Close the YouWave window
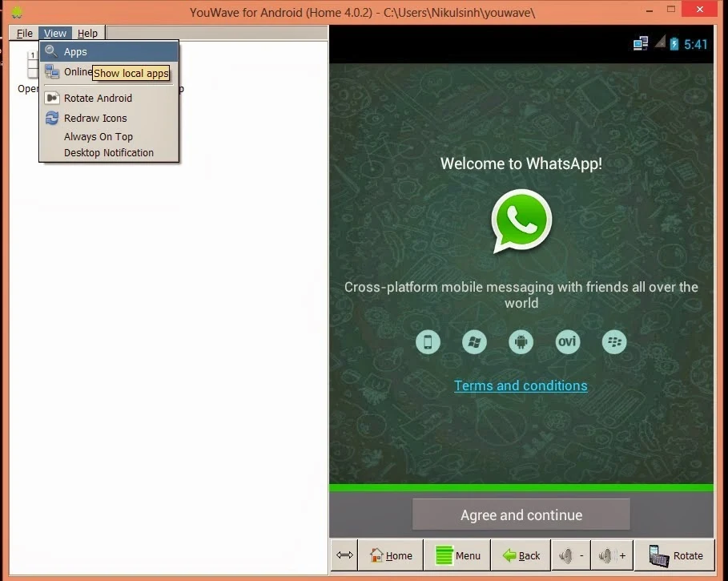Screen dimensions: 728x581 [700, 9]
